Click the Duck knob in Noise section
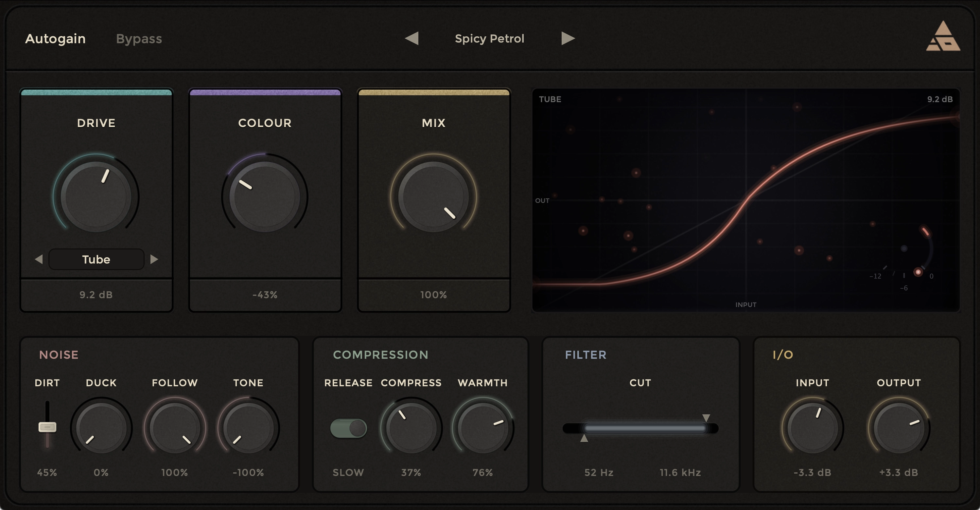Viewport: 980px width, 510px height. pyautogui.click(x=101, y=428)
